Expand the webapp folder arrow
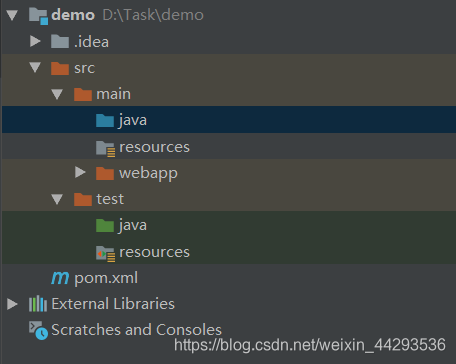 click(80, 172)
